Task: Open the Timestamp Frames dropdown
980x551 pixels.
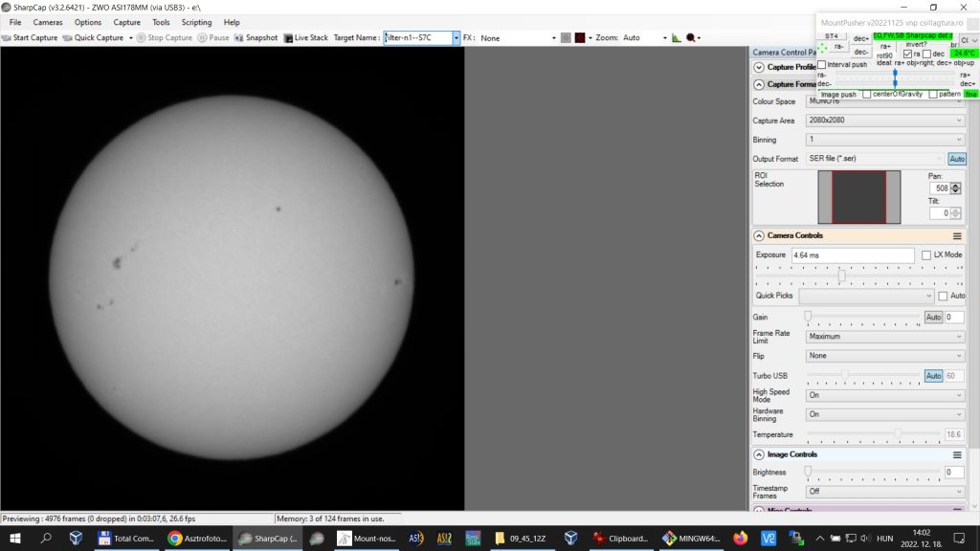Action: point(885,492)
